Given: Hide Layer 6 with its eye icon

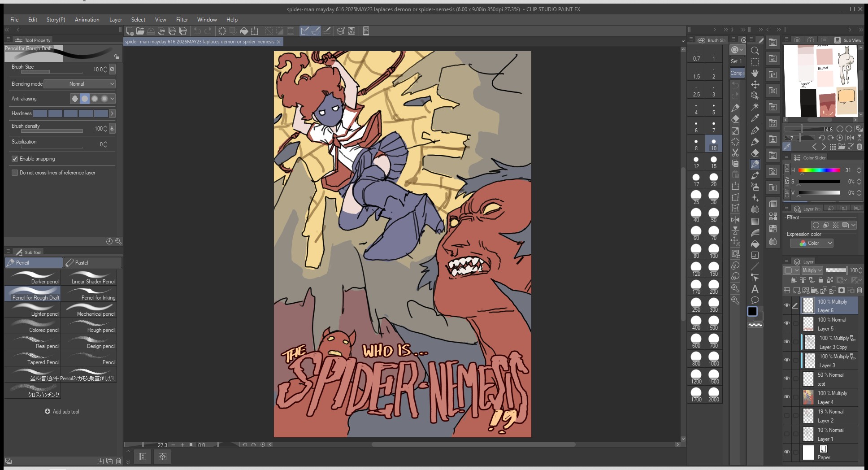Looking at the screenshot, I should [x=787, y=305].
